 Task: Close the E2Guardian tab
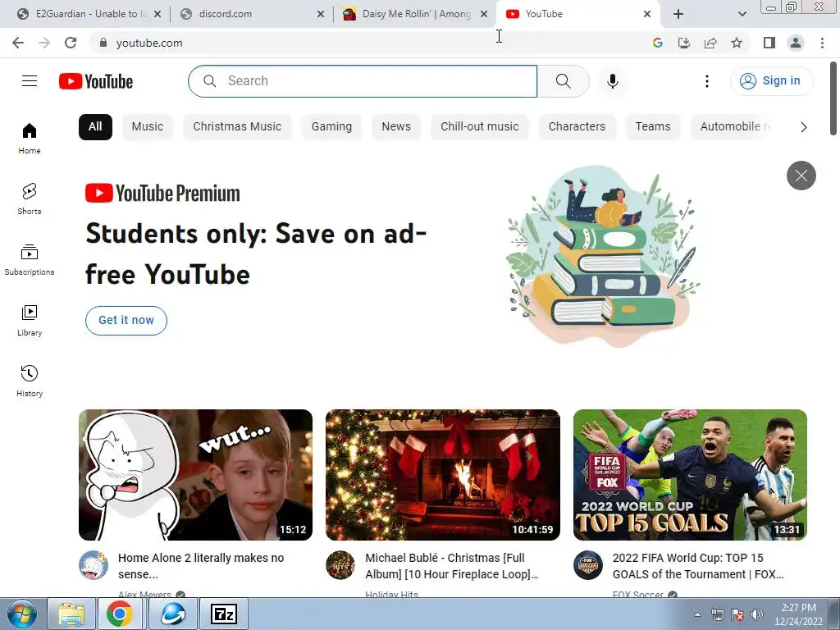pyautogui.click(x=157, y=14)
